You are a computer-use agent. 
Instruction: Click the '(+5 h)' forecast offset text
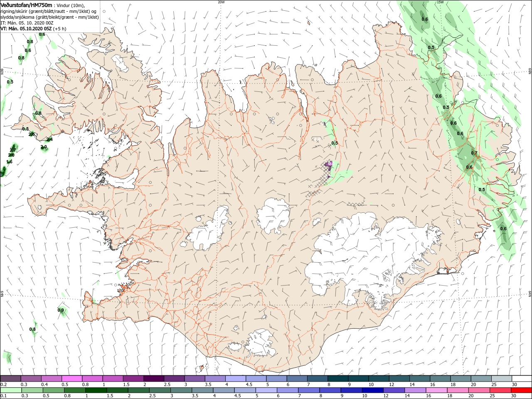[x=60, y=29]
